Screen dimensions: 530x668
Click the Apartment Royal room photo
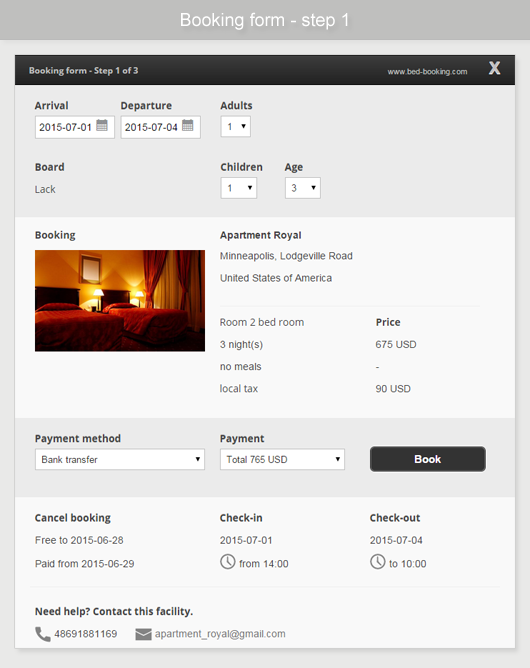pos(120,301)
